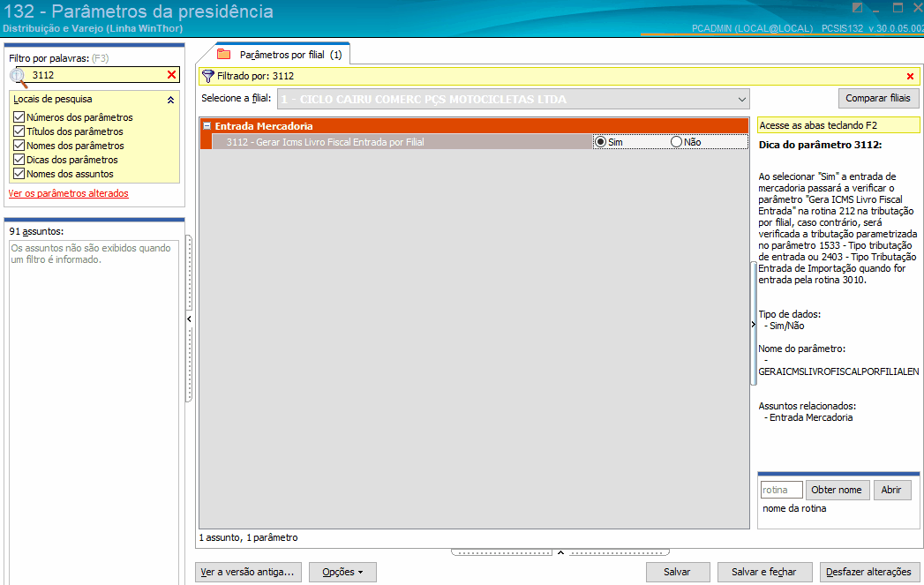Collapse the Locais de pesquisa panel chevron
Screen dimensions: 924x585
[170, 100]
